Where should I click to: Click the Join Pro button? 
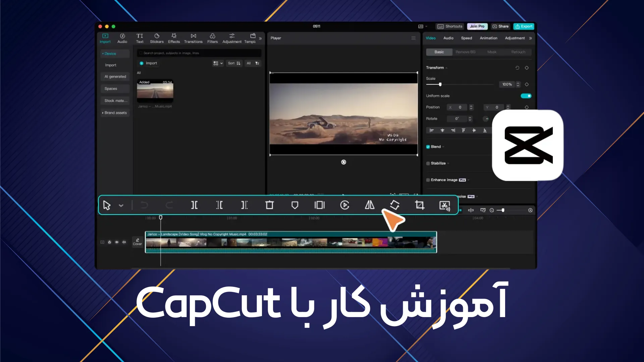477,26
